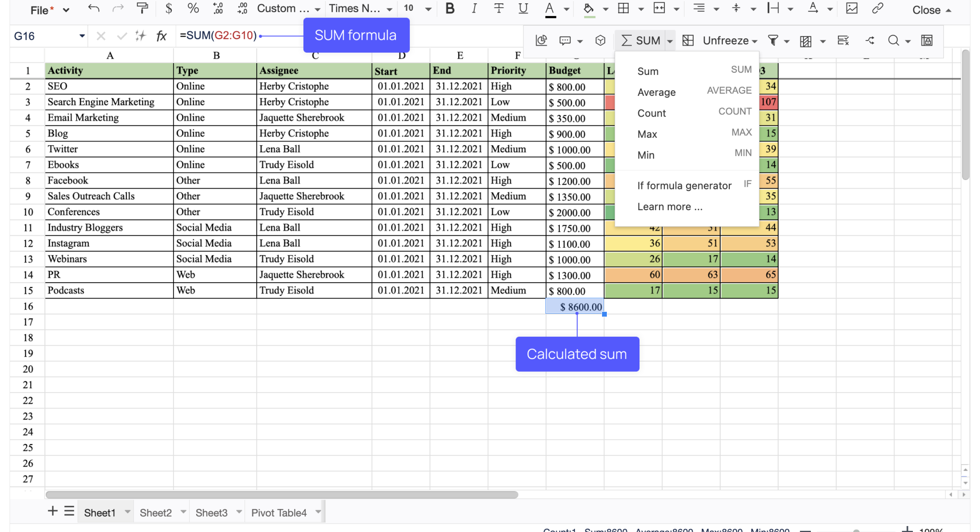This screenshot has width=980, height=532.
Task: Decrease decimal places icon
Action: (218, 9)
